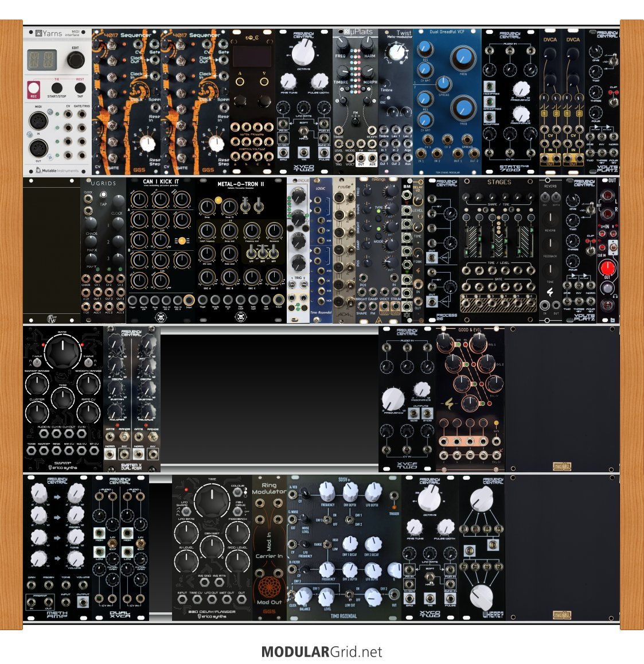Click the lightning bolt logo on Good & Evil
The height and width of the screenshot is (664, 644).
click(x=450, y=403)
